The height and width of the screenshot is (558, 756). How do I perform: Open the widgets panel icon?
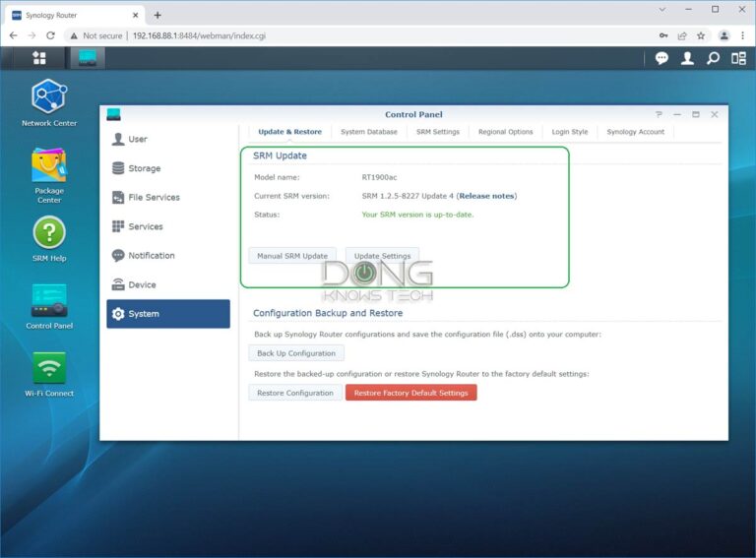738,58
